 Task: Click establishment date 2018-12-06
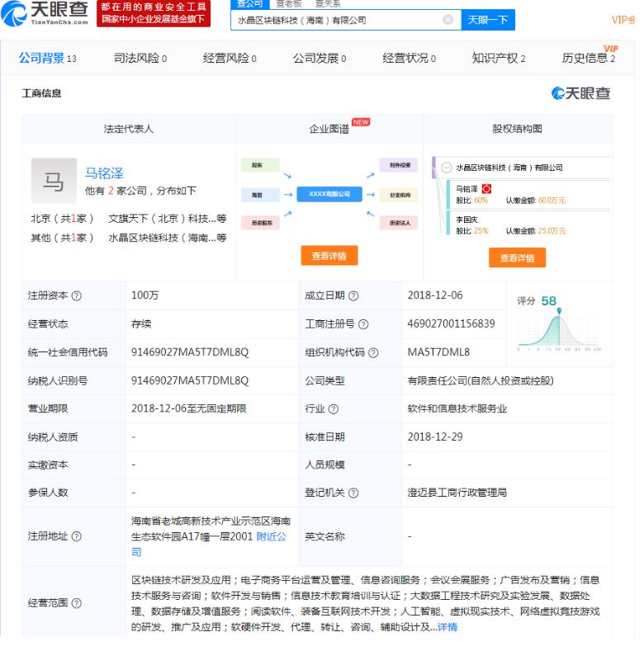pyautogui.click(x=434, y=295)
